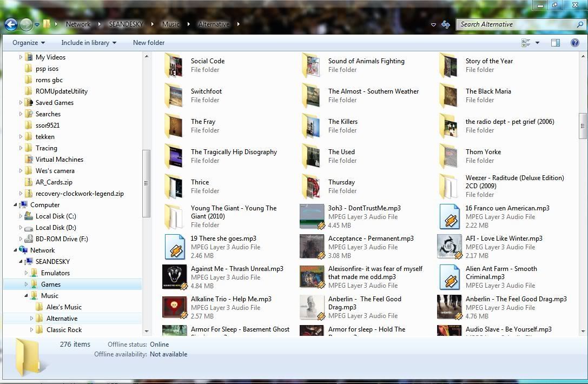Viewport: 588px width, 384px height.
Task: Open recent locations dropdown beside Forward
Action: click(37, 25)
